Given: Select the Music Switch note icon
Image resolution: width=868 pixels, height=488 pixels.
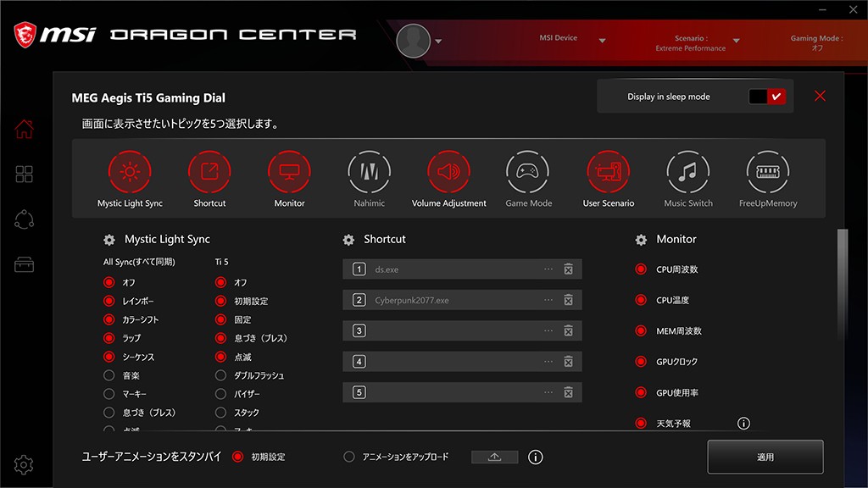Looking at the screenshot, I should (x=688, y=172).
